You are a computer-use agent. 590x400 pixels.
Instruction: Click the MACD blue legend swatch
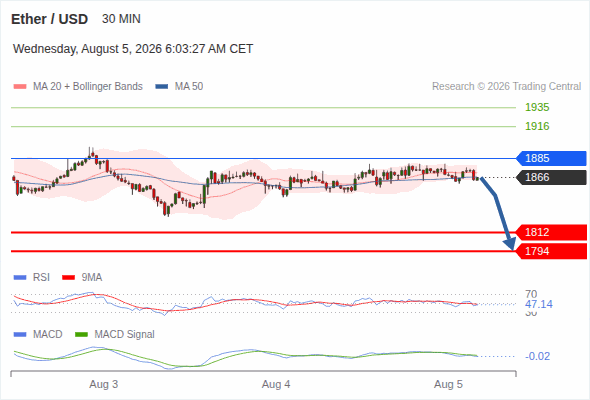20,334
